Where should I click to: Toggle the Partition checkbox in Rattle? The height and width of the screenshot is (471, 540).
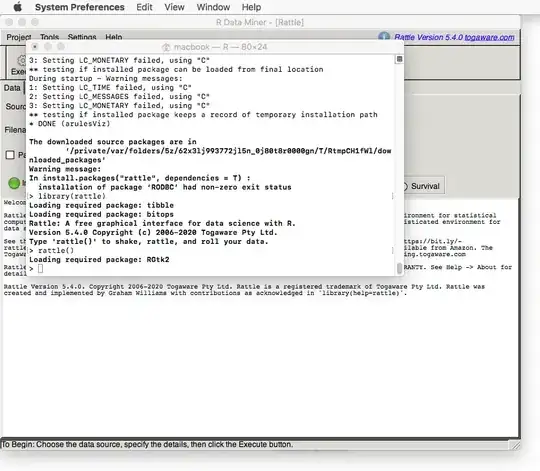(x=10, y=155)
